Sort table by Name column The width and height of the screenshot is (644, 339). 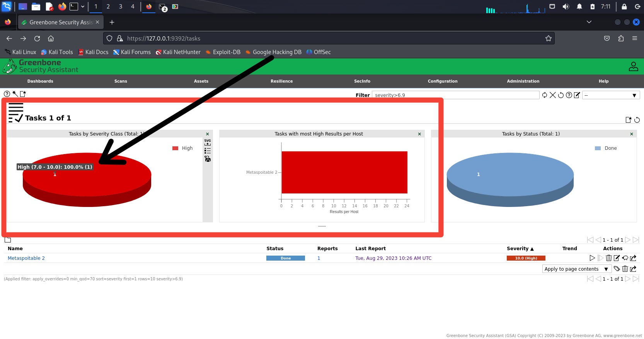point(15,249)
